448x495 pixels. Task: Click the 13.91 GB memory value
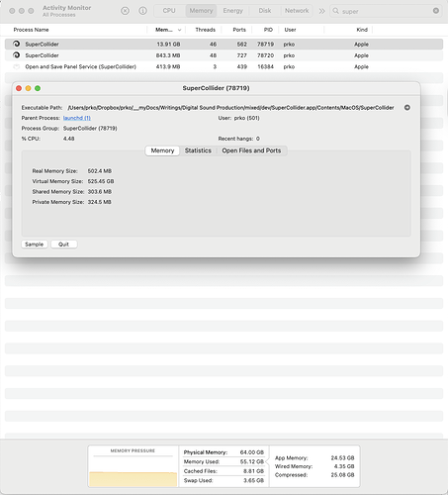coord(168,45)
